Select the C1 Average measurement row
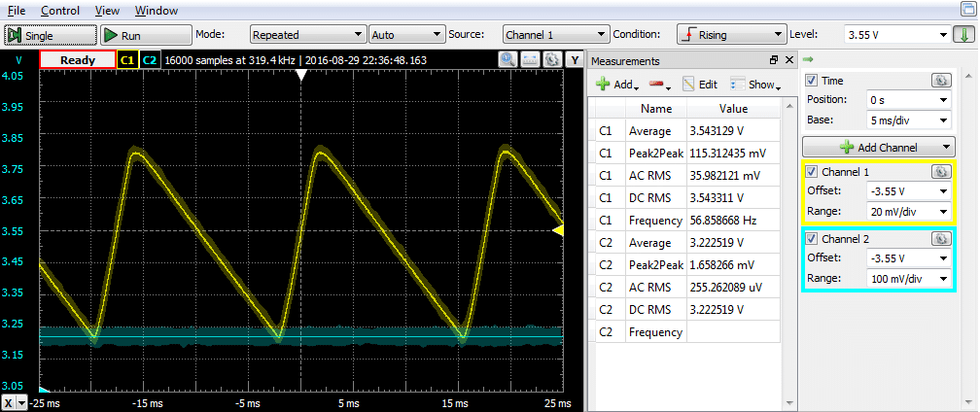Image resolution: width=980 pixels, height=412 pixels. pyautogui.click(x=687, y=131)
